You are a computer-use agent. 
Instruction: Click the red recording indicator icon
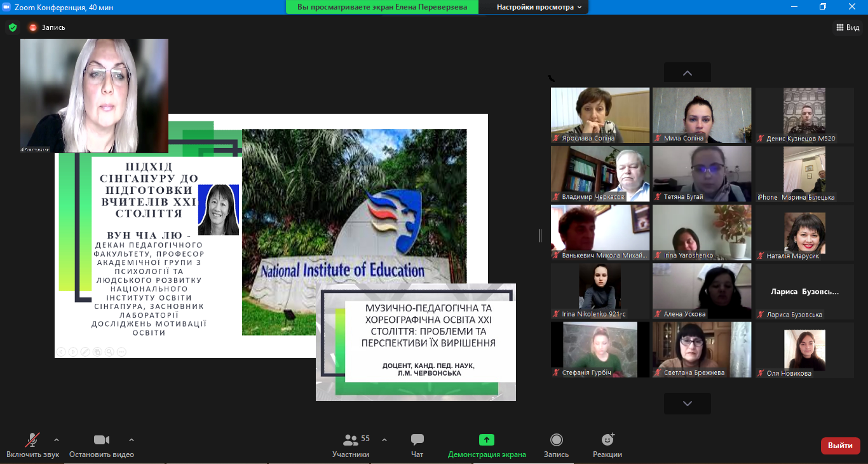(33, 27)
